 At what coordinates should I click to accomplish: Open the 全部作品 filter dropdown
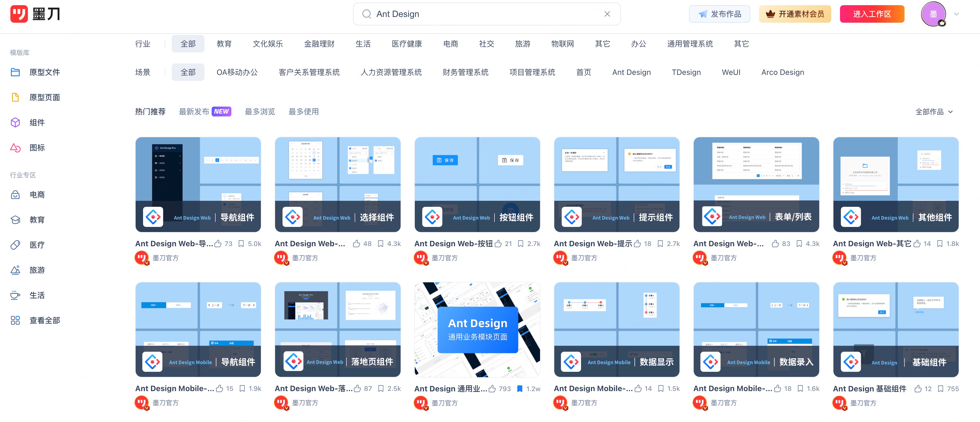(x=934, y=112)
